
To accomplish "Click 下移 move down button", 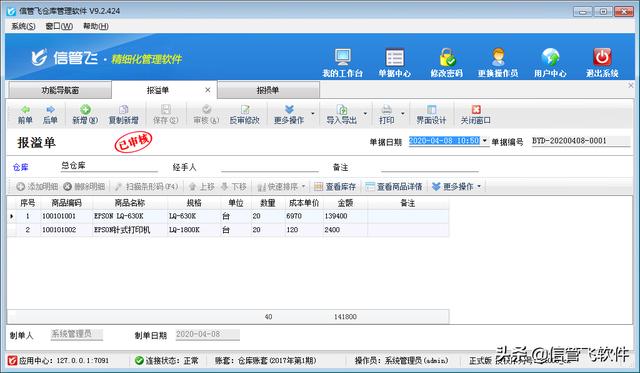I will (x=233, y=186).
